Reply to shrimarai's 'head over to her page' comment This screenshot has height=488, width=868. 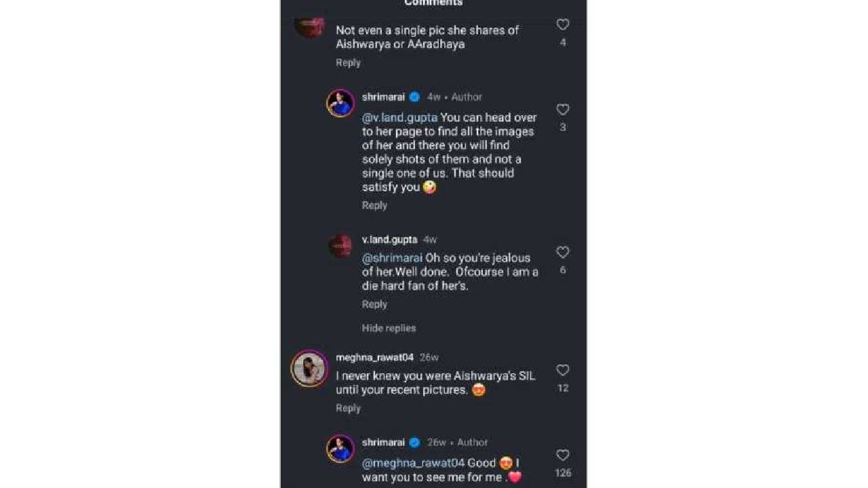coord(374,205)
